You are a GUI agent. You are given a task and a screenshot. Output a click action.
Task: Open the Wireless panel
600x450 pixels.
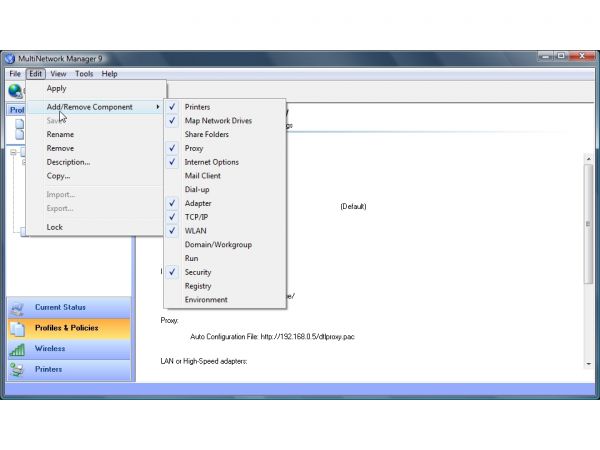click(69, 349)
